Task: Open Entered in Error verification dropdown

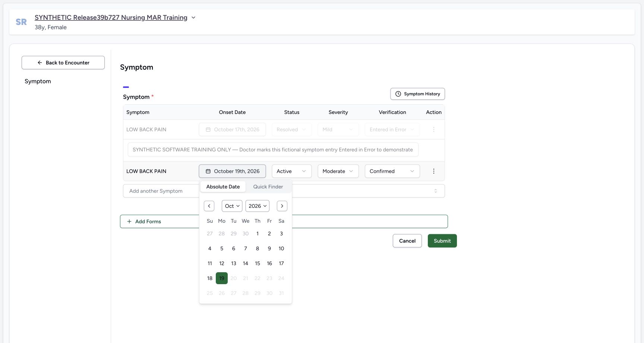Action: 392,130
